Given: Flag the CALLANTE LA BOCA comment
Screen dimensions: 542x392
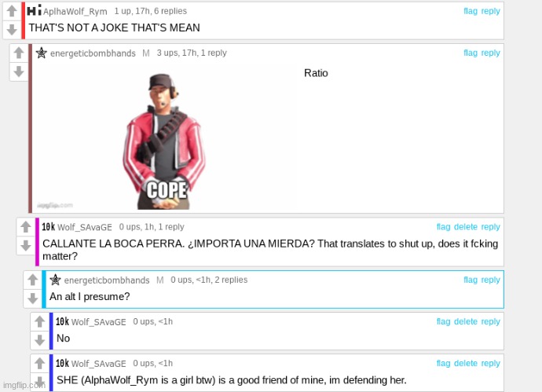Looking at the screenshot, I should pos(443,227).
